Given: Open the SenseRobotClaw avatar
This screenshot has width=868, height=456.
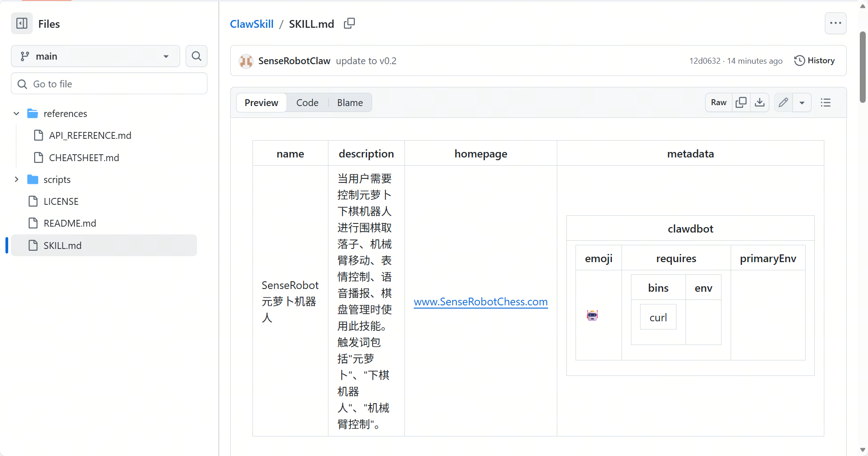Looking at the screenshot, I should [x=246, y=61].
